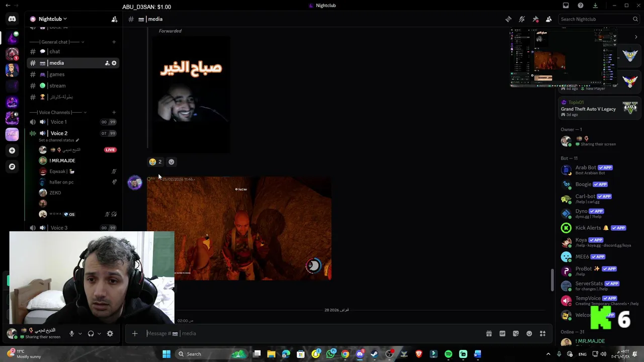This screenshot has width=644, height=362.
Task: Open ENG language indicator in tray
Action: (582, 354)
